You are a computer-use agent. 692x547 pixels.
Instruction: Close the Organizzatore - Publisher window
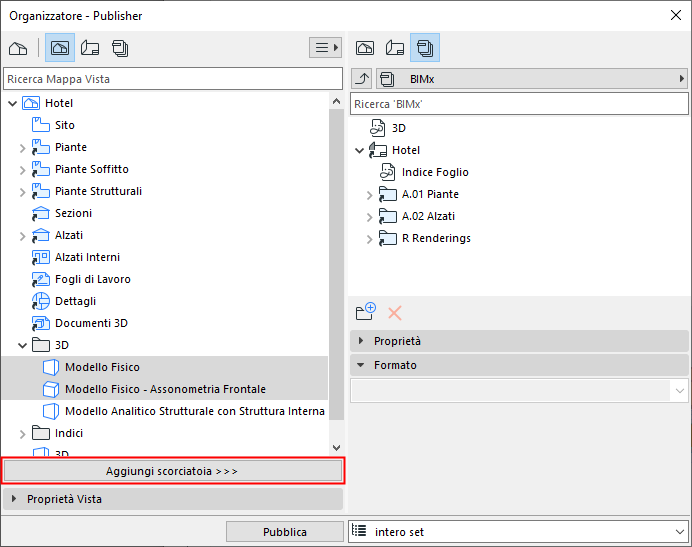click(676, 15)
